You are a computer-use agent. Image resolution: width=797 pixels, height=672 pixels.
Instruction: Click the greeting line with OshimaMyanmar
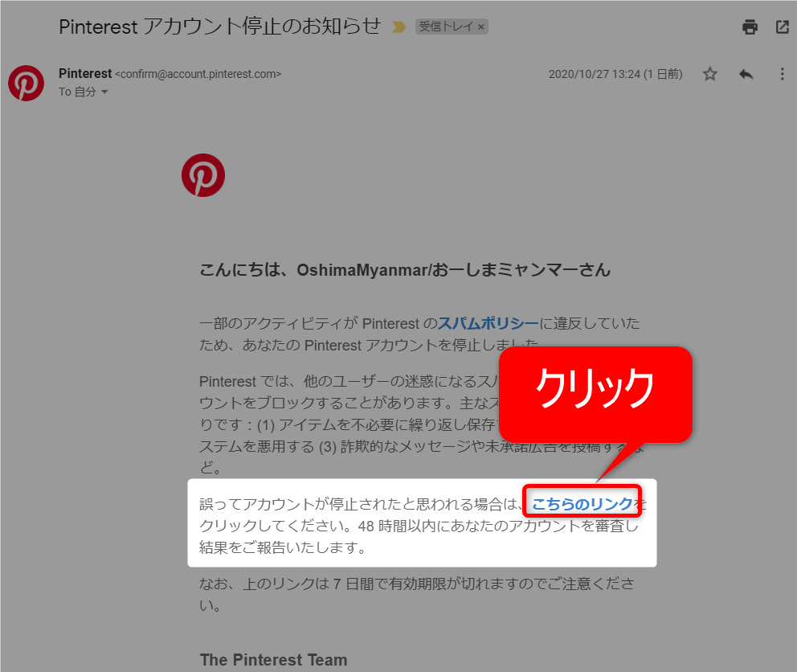point(405,269)
